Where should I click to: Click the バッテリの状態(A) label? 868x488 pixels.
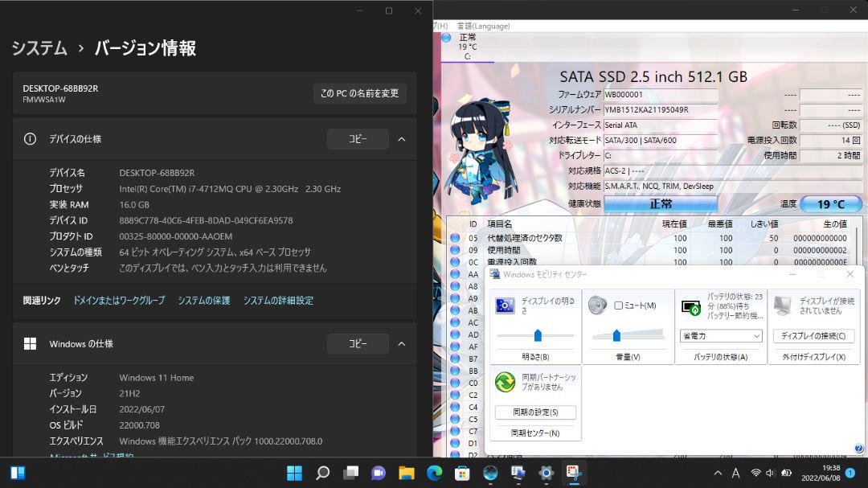[x=721, y=357]
